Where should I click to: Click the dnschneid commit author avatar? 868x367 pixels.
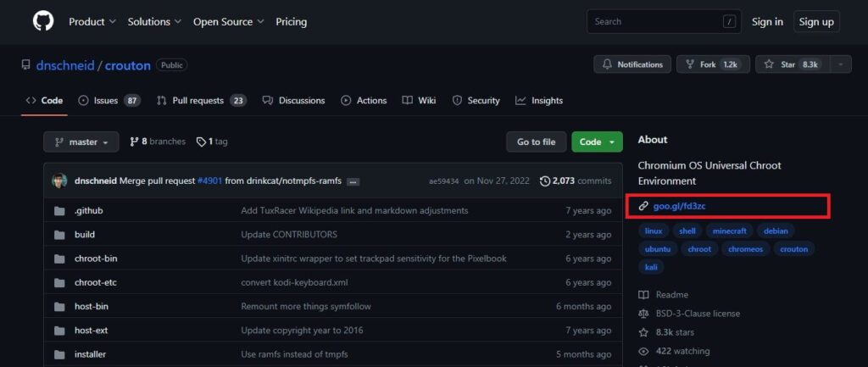tap(59, 181)
